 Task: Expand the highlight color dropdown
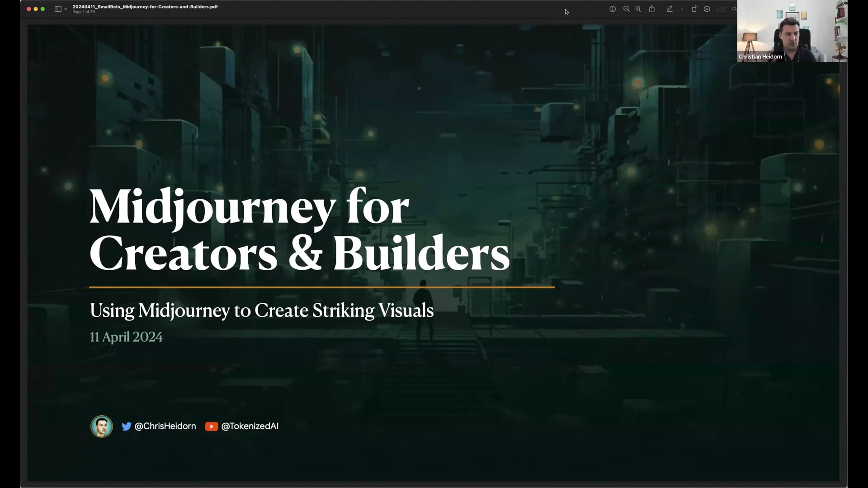point(682,9)
